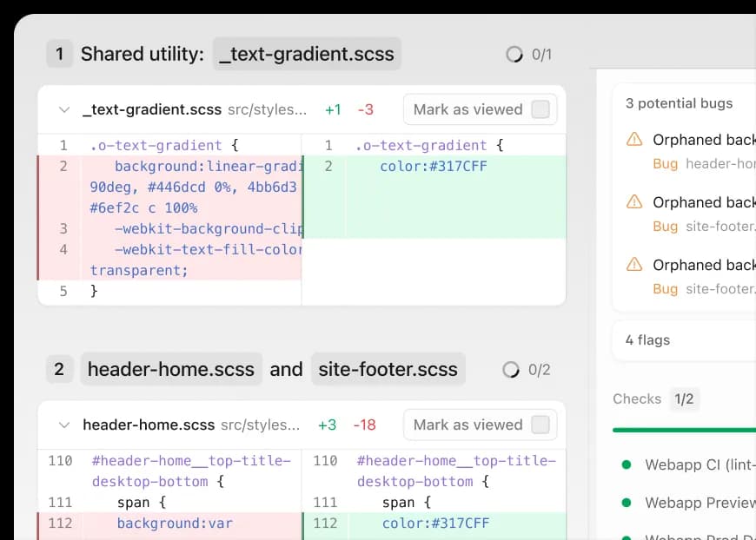Click the section 1 number badge
The image size is (756, 540).
(x=59, y=54)
